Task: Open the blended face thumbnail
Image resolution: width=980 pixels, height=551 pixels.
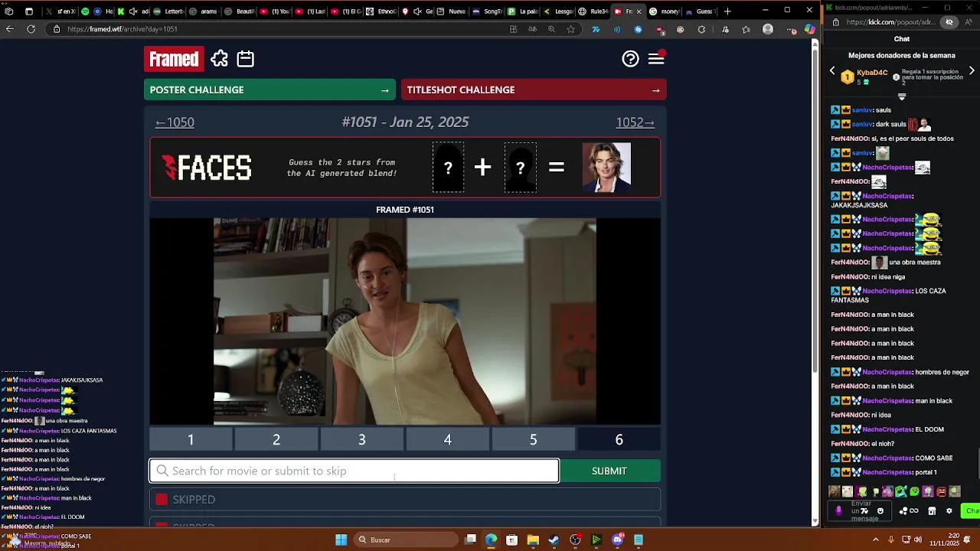Action: (x=606, y=168)
